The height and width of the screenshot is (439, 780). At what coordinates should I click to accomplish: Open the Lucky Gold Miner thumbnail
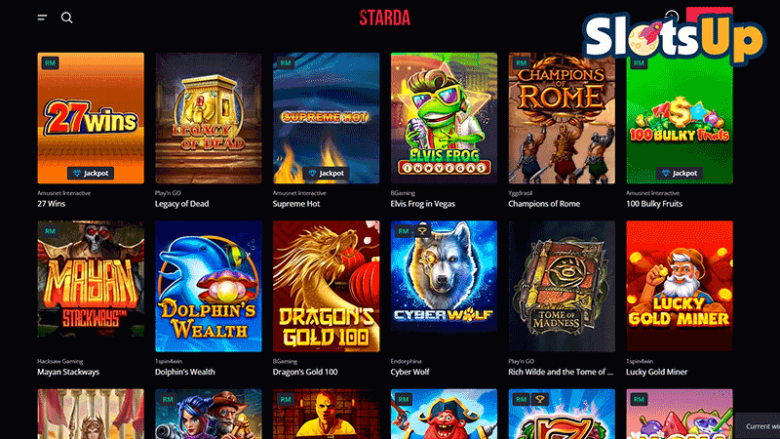(680, 286)
